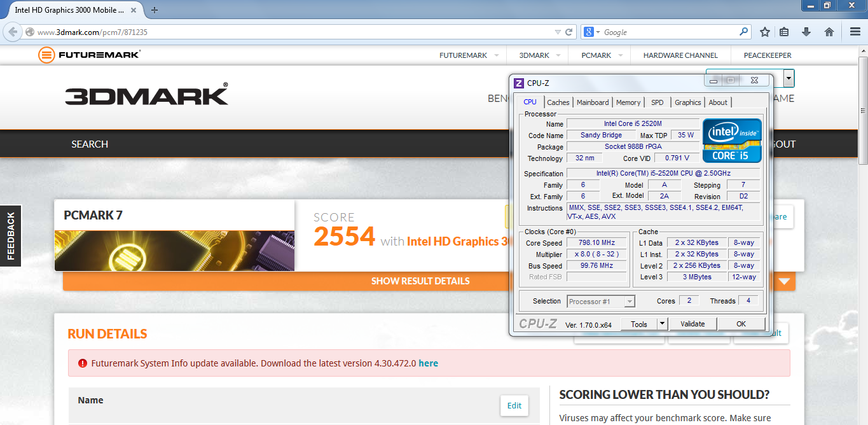Click the Package value Socket 988B rPGA

(633, 146)
